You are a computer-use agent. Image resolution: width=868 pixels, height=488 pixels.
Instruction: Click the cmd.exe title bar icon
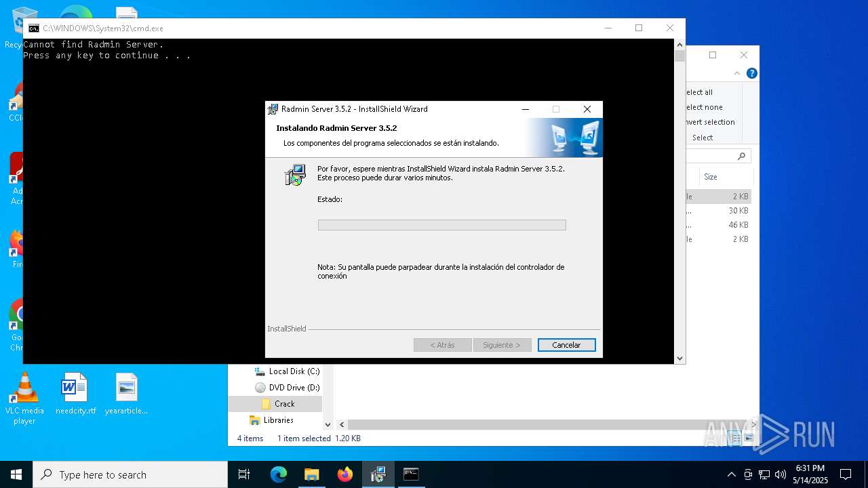tap(33, 28)
